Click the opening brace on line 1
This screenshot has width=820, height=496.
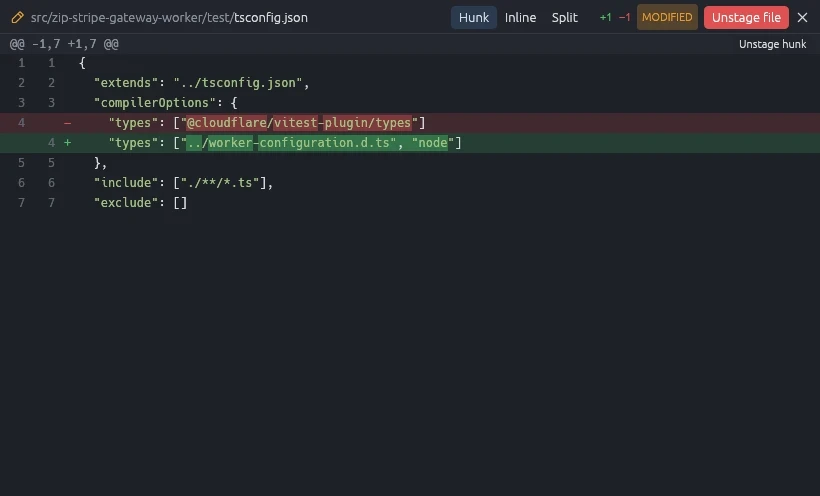tap(82, 63)
